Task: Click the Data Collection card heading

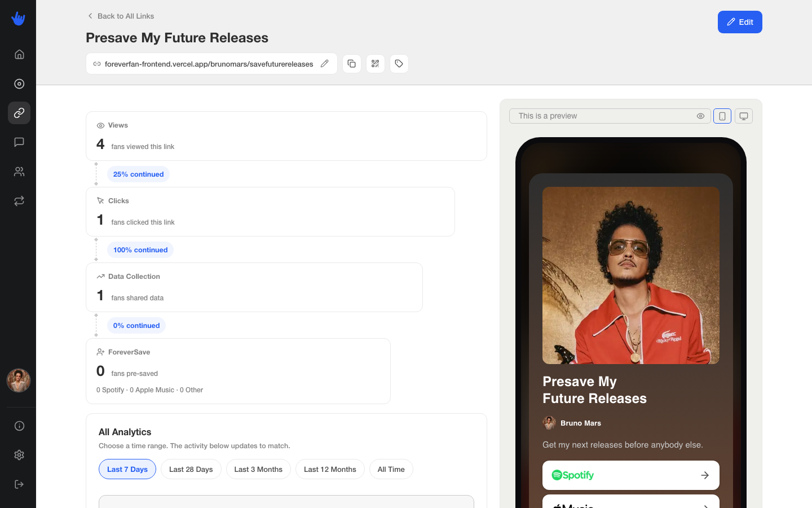Action: tap(134, 277)
